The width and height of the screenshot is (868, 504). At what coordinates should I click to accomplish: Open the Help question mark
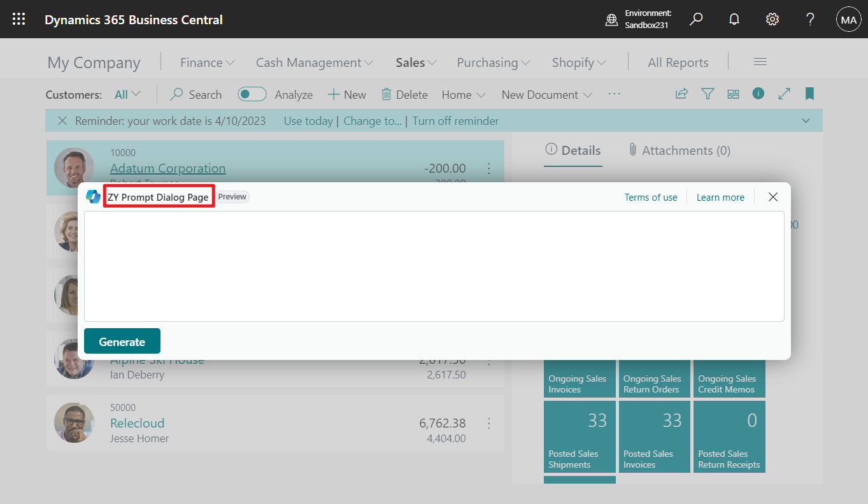pos(810,19)
